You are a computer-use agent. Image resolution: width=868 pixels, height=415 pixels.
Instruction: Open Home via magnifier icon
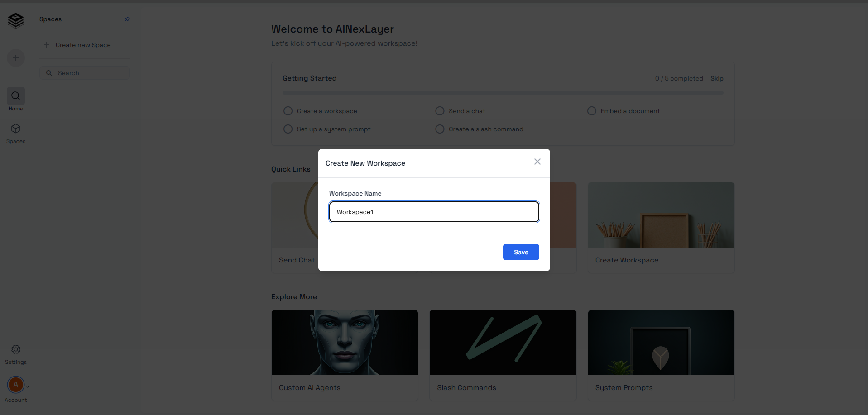[x=16, y=96]
